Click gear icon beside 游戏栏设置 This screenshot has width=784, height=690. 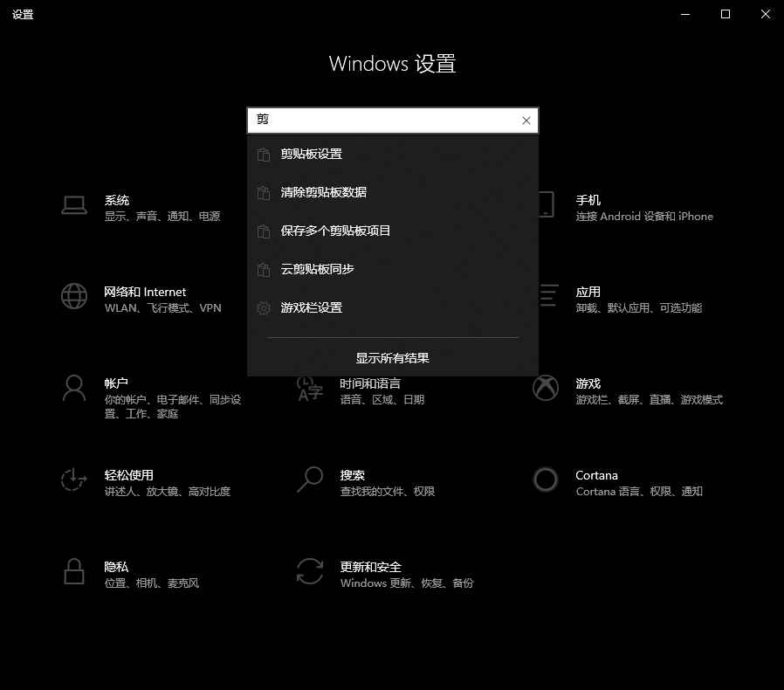coord(264,308)
